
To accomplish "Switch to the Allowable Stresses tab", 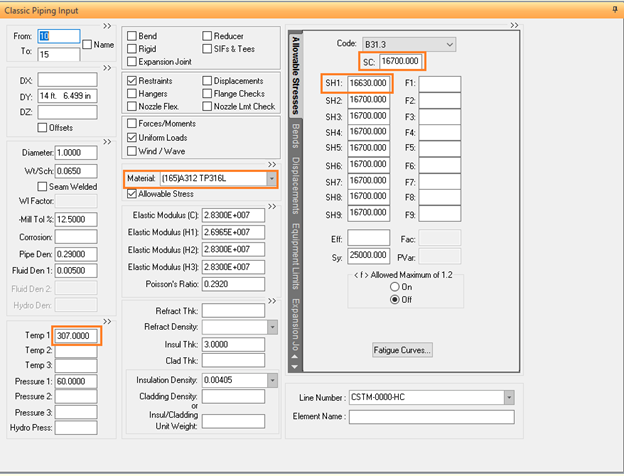I will 296,75.
